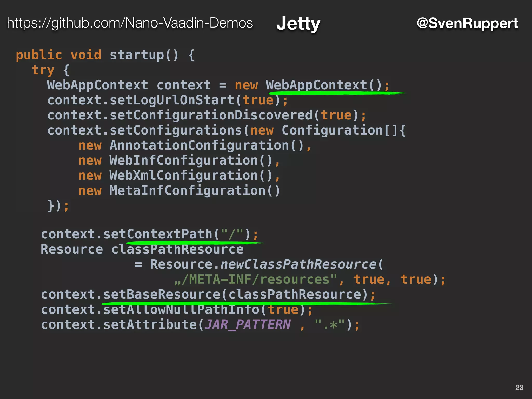Click the @SvenRuppert handle

[467, 23]
